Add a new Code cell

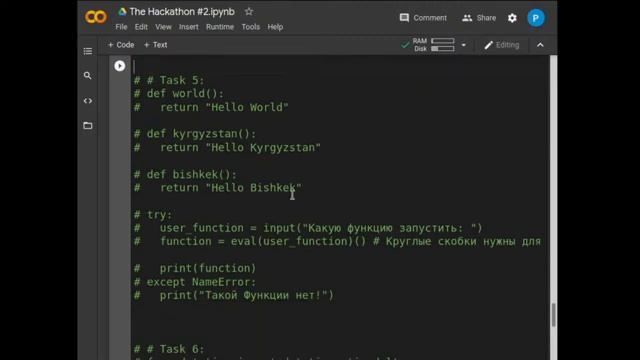pos(121,45)
